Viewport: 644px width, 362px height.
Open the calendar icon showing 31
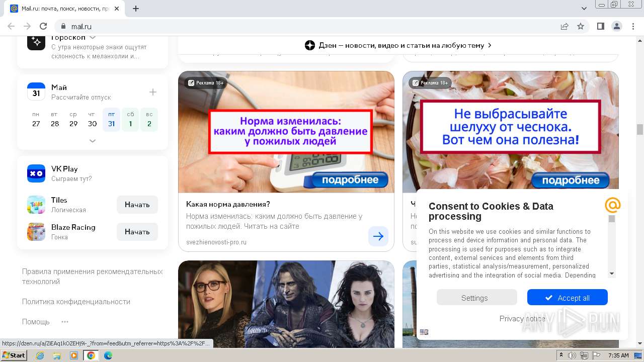coord(36,92)
